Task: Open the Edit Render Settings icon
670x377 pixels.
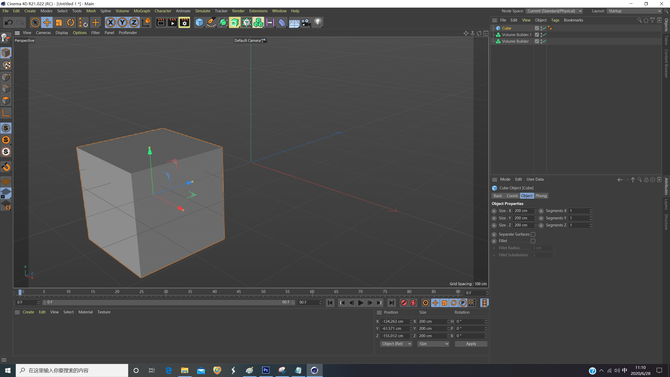Action: tap(184, 22)
